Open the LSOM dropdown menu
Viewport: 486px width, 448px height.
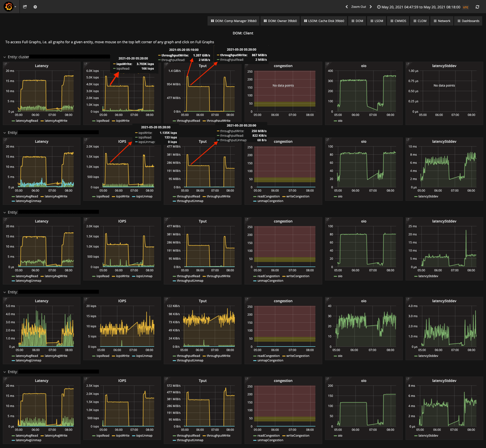(377, 21)
